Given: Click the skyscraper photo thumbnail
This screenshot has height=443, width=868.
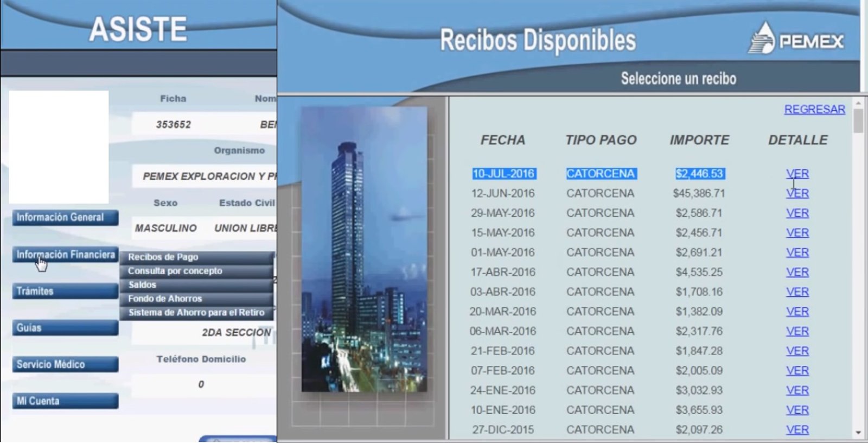Looking at the screenshot, I should point(364,249).
